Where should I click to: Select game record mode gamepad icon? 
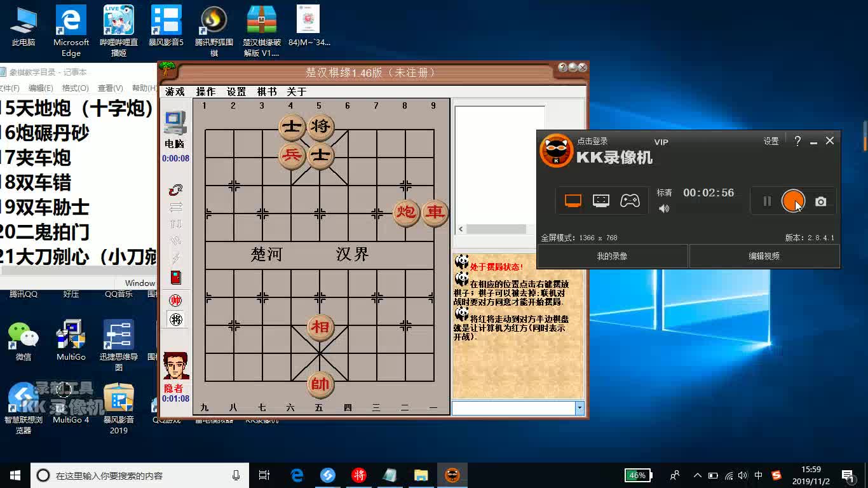pos(630,201)
